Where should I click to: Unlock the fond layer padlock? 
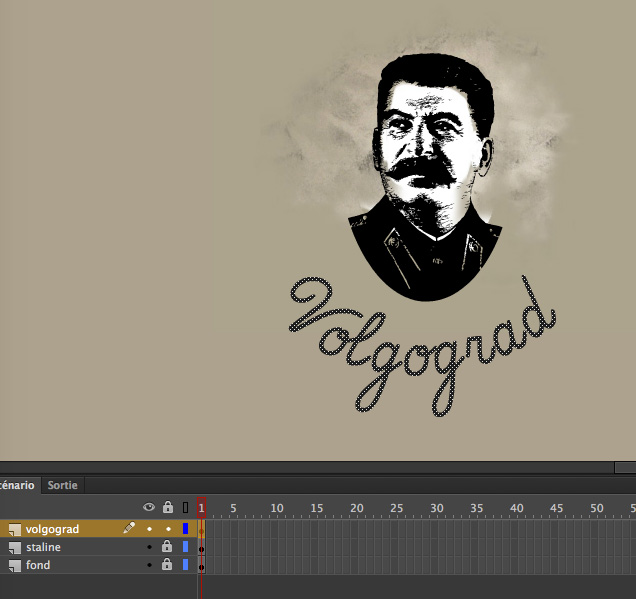click(167, 564)
